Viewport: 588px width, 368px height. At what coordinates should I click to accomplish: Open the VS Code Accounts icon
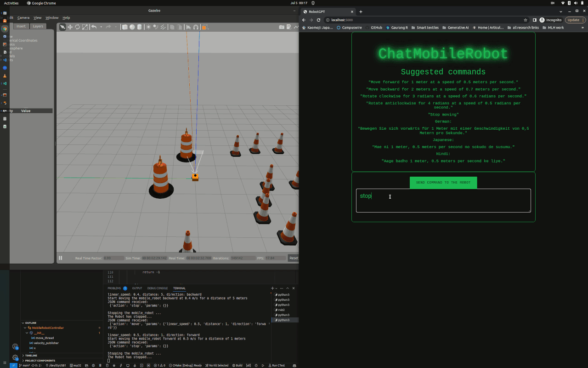click(x=15, y=347)
